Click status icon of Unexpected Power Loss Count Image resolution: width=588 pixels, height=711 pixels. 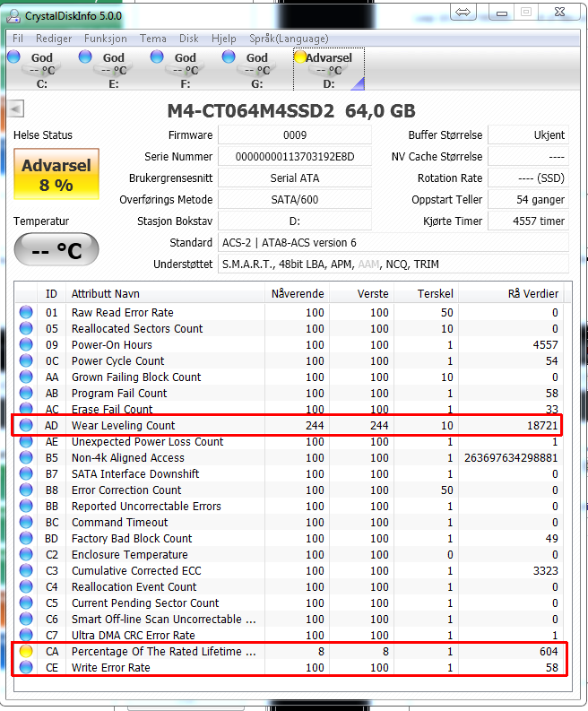click(26, 441)
